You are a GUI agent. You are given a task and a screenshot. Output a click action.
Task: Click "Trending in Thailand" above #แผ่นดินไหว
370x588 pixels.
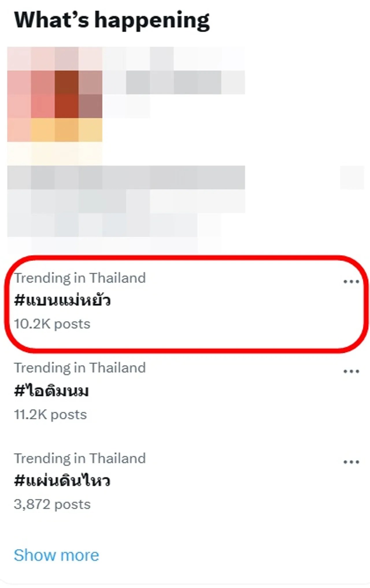(x=80, y=458)
